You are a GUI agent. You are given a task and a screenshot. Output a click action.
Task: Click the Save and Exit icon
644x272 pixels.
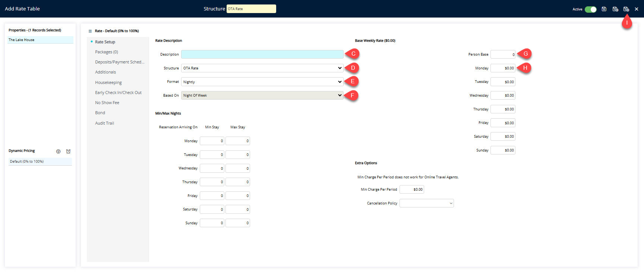pyautogui.click(x=626, y=9)
